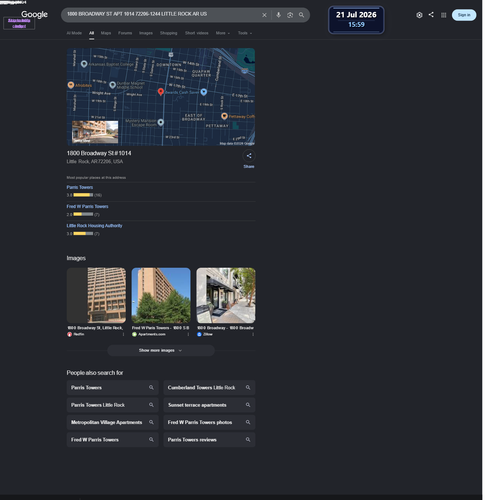Open the Apartments.com tower image
The width and height of the screenshot is (488, 500).
click(x=161, y=295)
